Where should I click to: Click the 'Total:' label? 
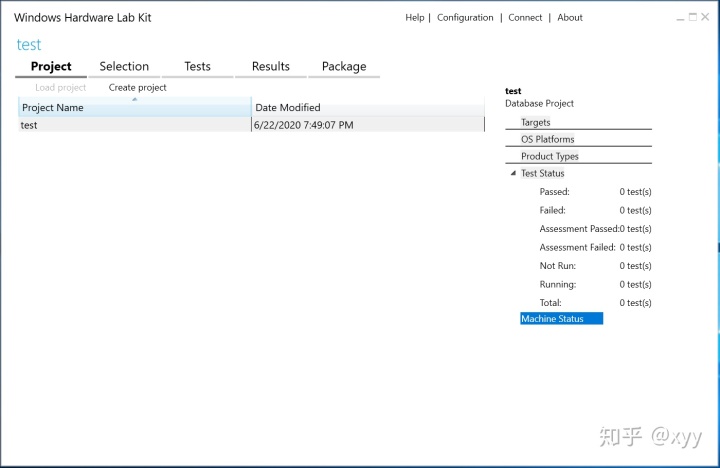tap(551, 303)
